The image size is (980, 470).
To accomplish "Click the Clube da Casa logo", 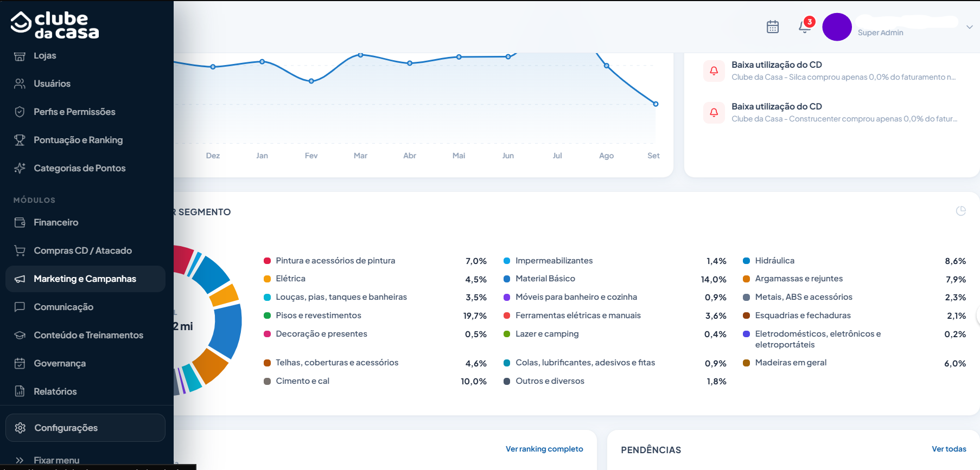I will pyautogui.click(x=54, y=25).
